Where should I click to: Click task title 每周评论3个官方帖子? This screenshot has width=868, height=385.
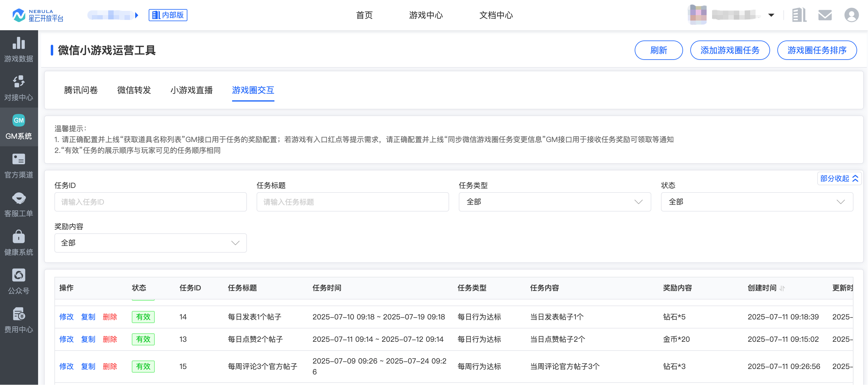pos(263,367)
